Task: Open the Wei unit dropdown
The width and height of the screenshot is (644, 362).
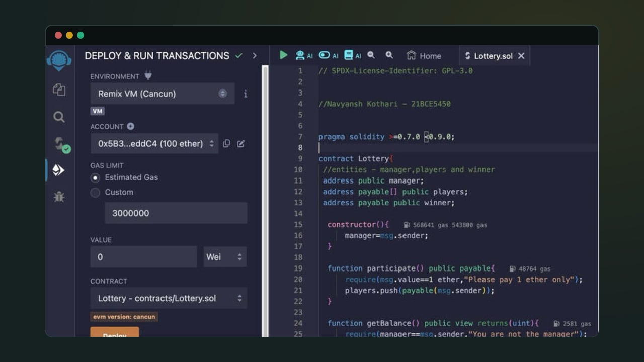Action: click(x=225, y=257)
